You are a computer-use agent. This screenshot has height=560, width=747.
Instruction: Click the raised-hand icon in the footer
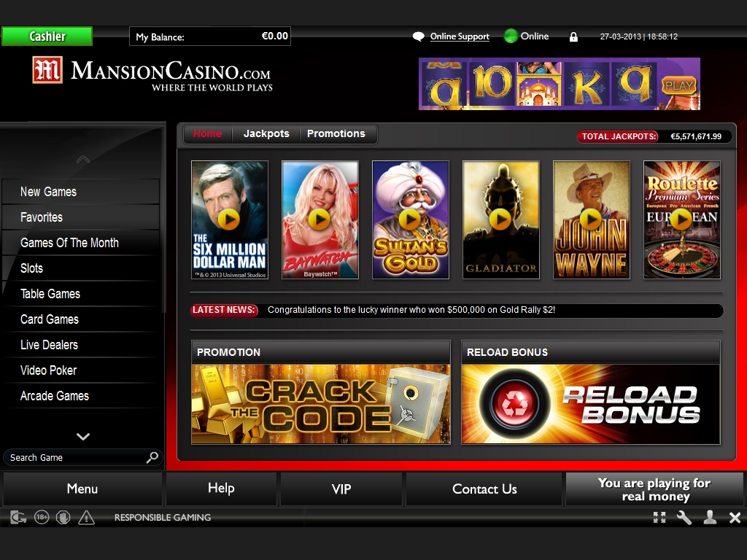[64, 518]
